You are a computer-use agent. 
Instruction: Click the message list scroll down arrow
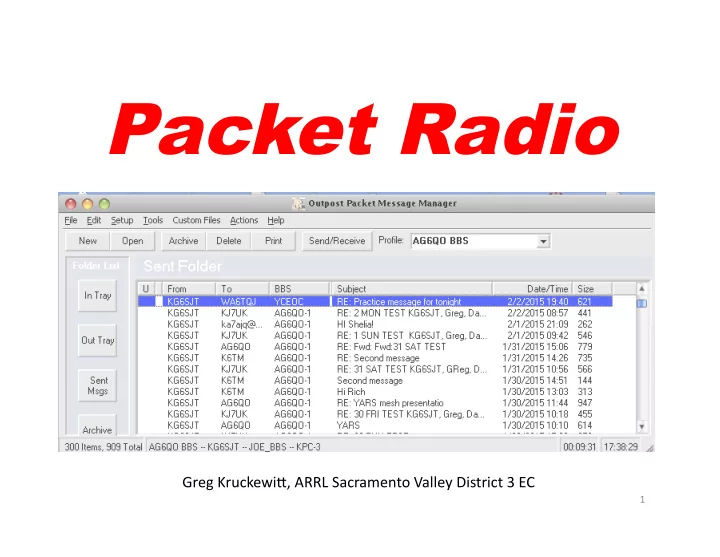641,427
